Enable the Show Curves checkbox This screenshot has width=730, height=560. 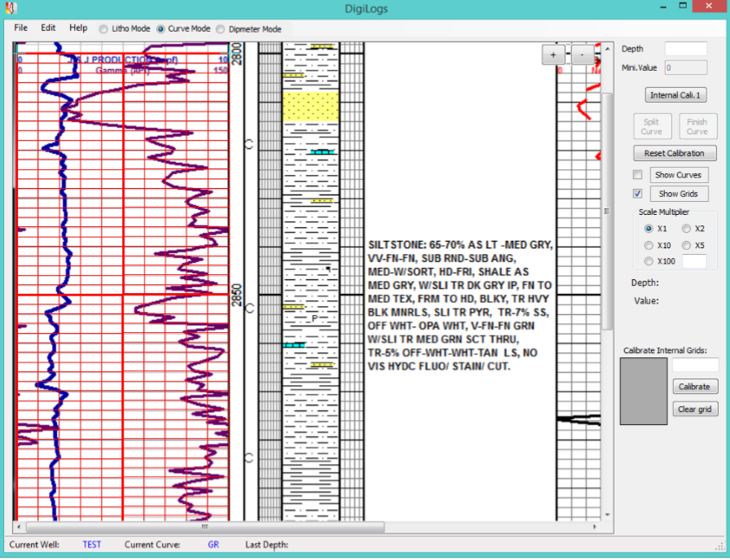click(x=638, y=175)
